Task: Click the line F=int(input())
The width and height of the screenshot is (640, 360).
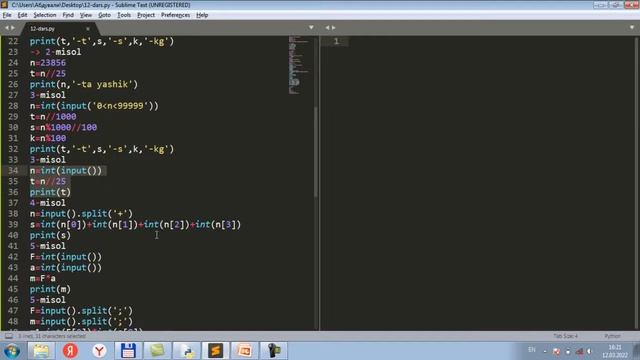Action: (66, 257)
